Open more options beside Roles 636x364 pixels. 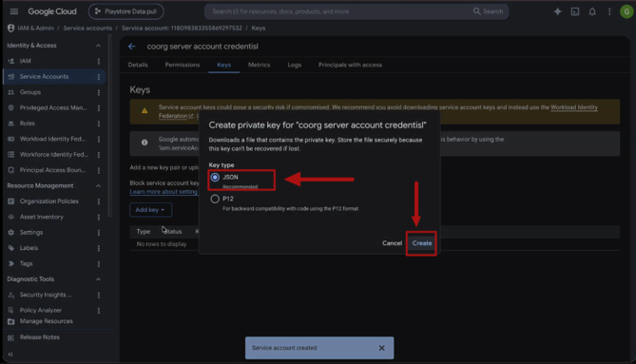point(99,124)
